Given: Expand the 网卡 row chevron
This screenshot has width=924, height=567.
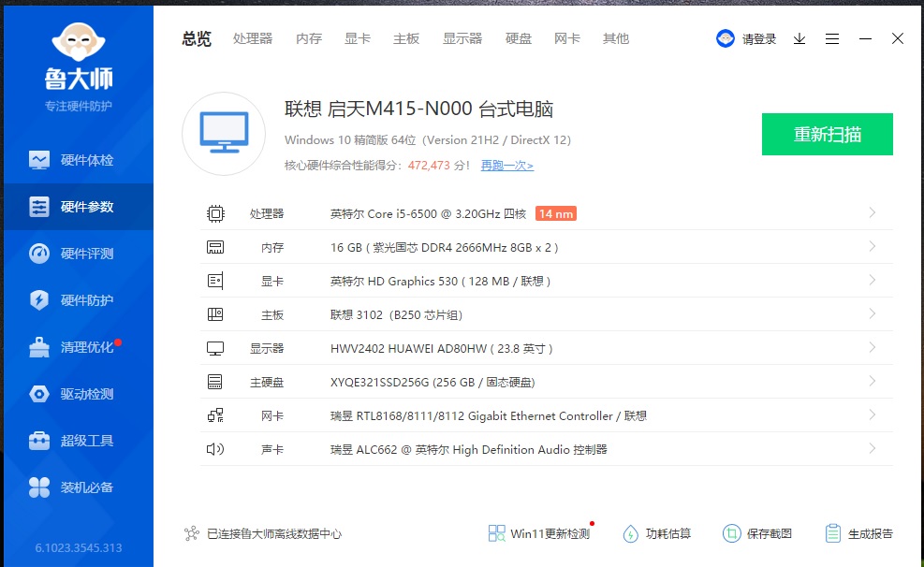Looking at the screenshot, I should [873, 414].
